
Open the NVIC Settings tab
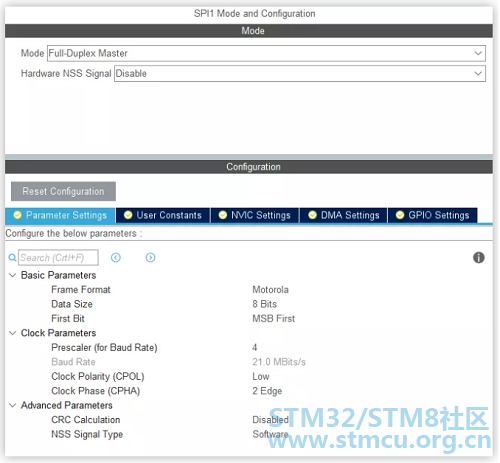255,215
